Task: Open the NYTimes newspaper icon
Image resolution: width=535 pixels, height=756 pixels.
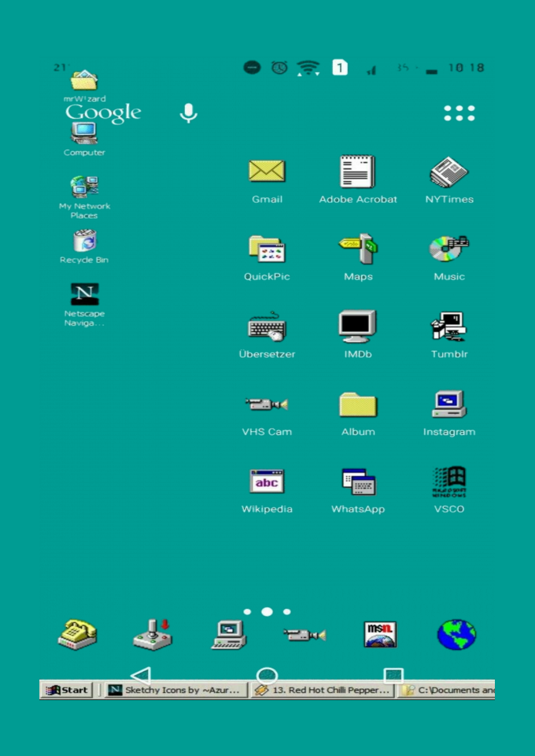Action: click(x=449, y=171)
